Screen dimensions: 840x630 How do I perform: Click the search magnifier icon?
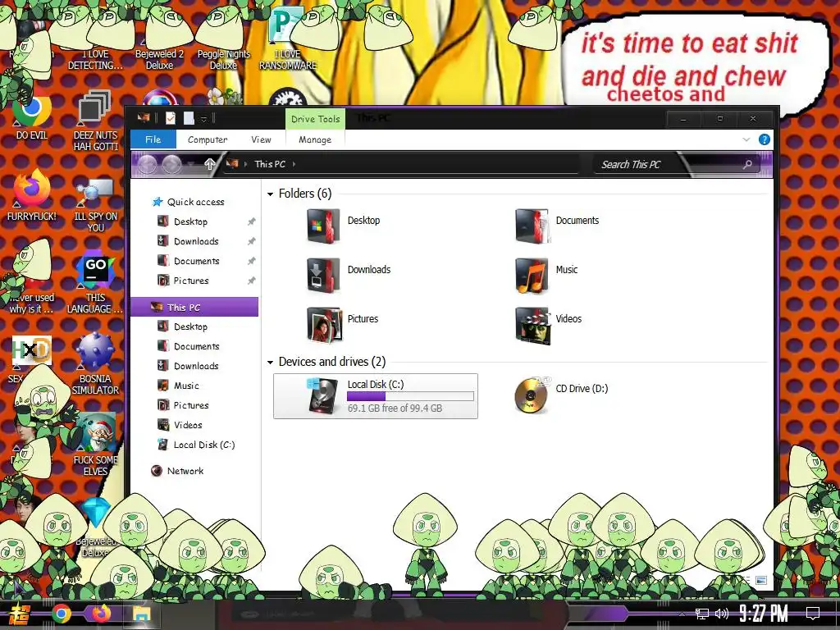pos(748,164)
